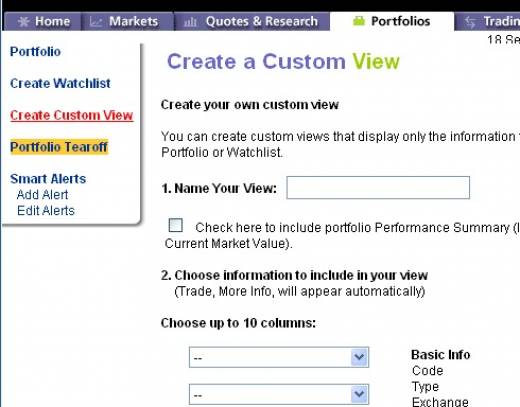Open the Create Custom View link
Image resolution: width=520 pixels, height=407 pixels.
tap(72, 115)
